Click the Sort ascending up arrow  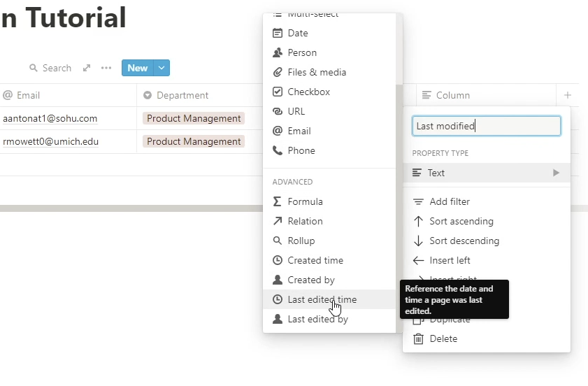(419, 221)
